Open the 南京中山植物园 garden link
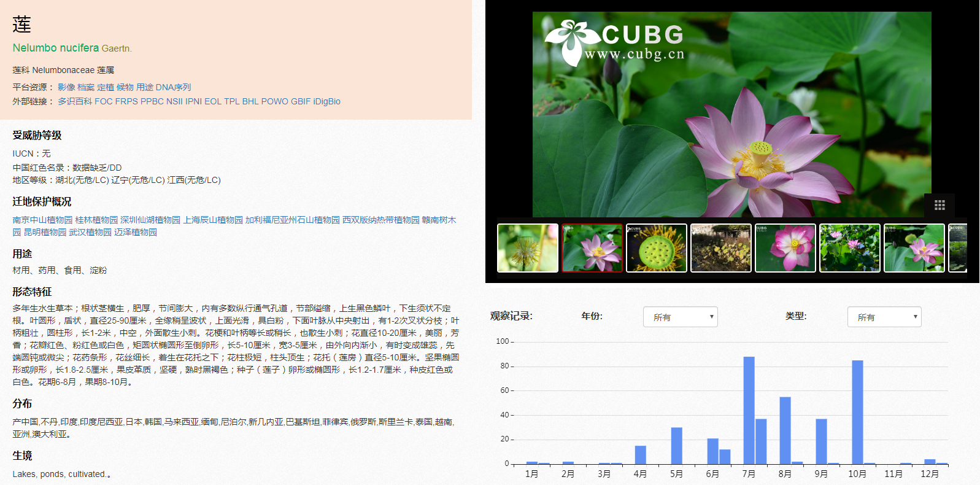 pos(42,220)
